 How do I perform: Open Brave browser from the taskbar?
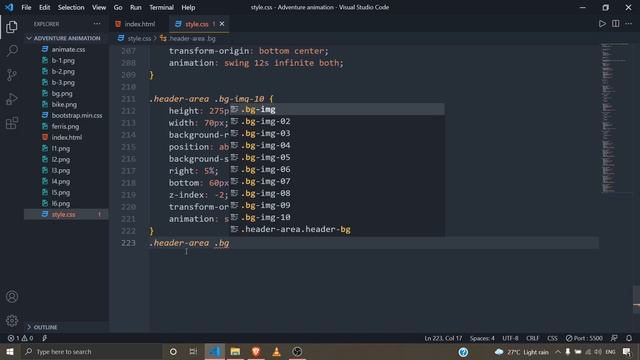click(256, 352)
